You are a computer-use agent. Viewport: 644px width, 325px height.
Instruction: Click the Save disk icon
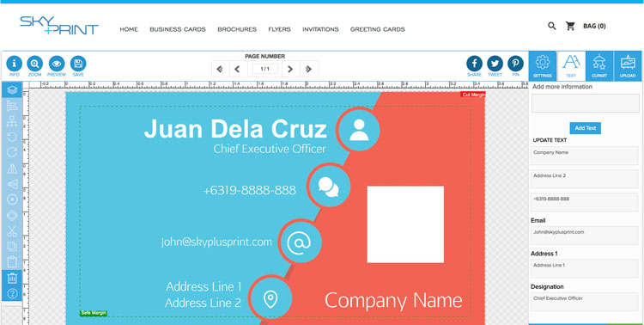(78, 64)
